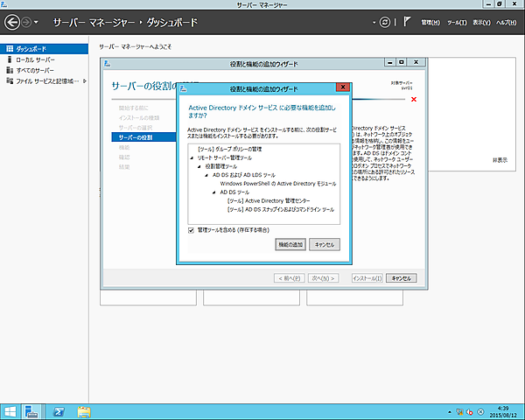Click the refresh circular arrows icon
The height and width of the screenshot is (420, 525).
pyautogui.click(x=385, y=22)
